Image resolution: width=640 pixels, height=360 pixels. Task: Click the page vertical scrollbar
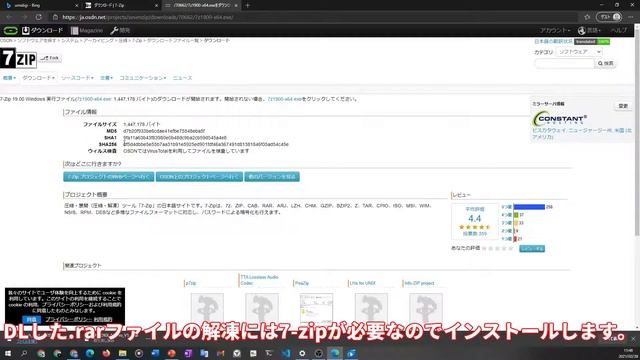[637, 131]
